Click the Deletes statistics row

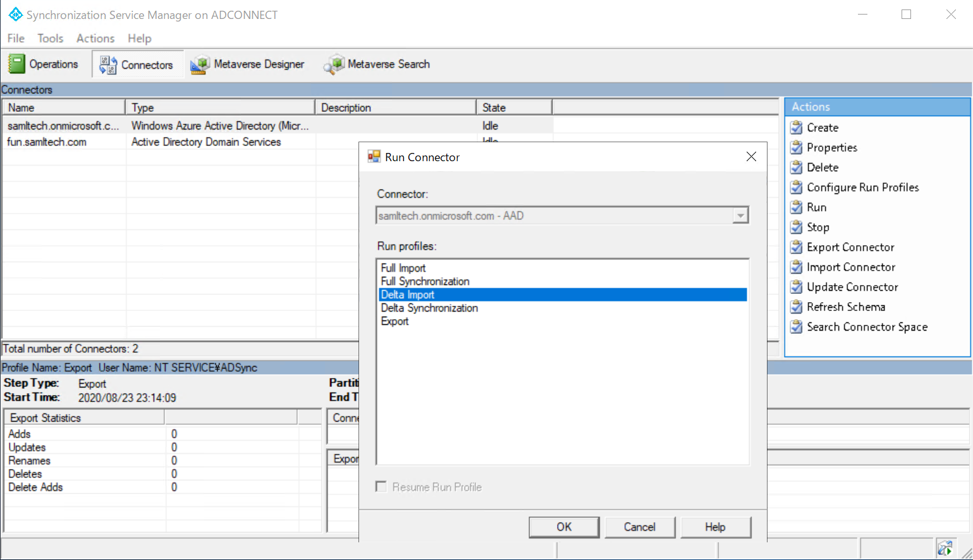click(163, 473)
